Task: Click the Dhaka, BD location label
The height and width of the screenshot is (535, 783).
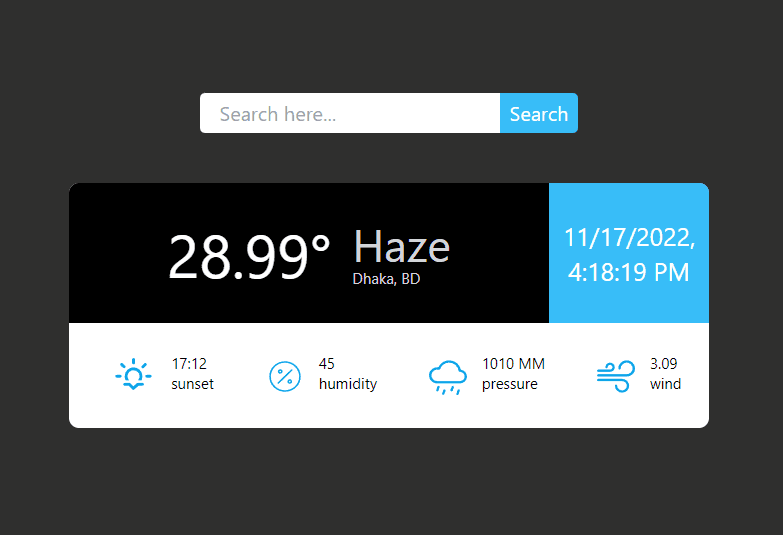Action: (386, 279)
